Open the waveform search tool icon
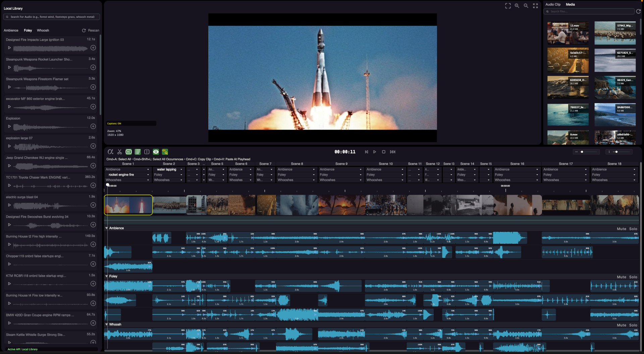This screenshot has width=644, height=354. (165, 151)
